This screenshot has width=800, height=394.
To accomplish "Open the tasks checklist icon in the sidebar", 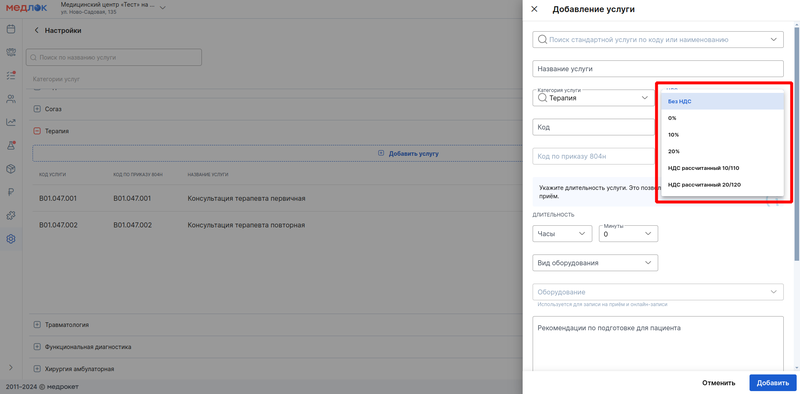I will click(11, 76).
